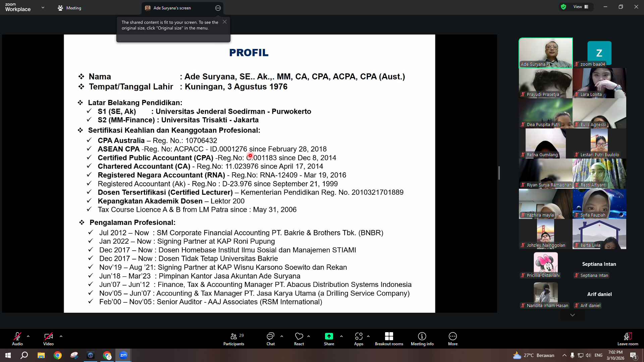Screen dimensions: 644x362
Task: Launch the first Chrome taskbar icon
Action: (58, 355)
